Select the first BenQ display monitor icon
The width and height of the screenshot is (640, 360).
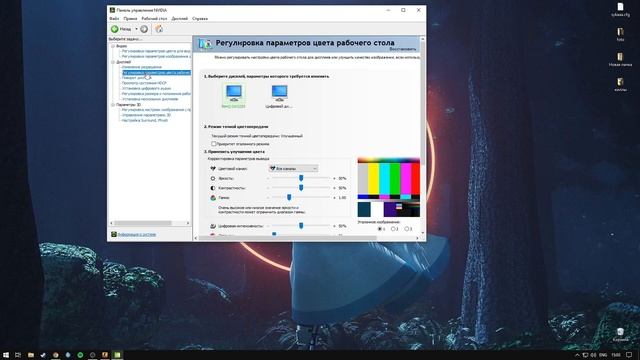point(234,93)
